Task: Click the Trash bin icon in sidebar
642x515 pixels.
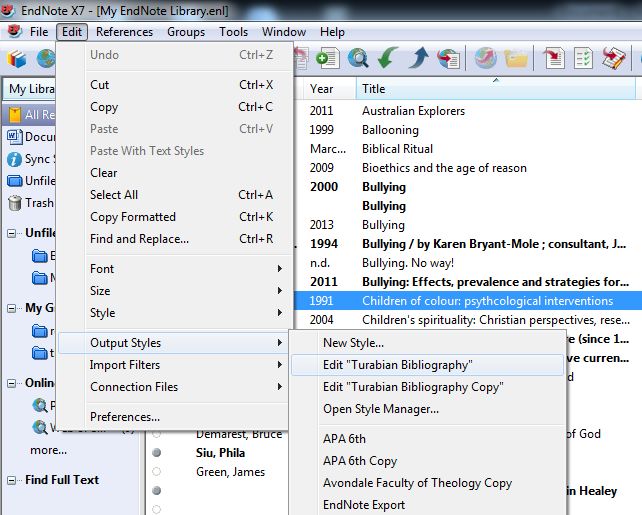Action: [15, 203]
